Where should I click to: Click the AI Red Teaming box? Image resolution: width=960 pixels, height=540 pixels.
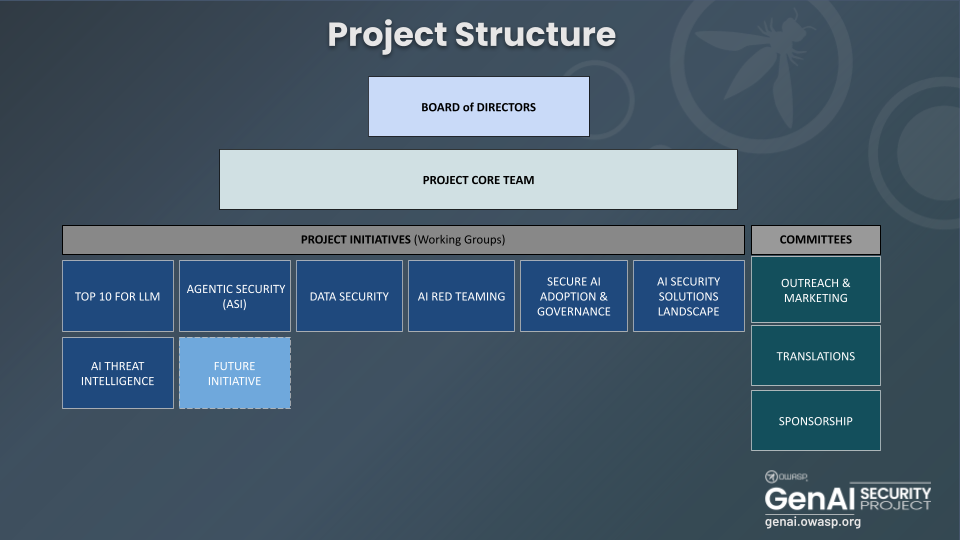tap(461, 296)
